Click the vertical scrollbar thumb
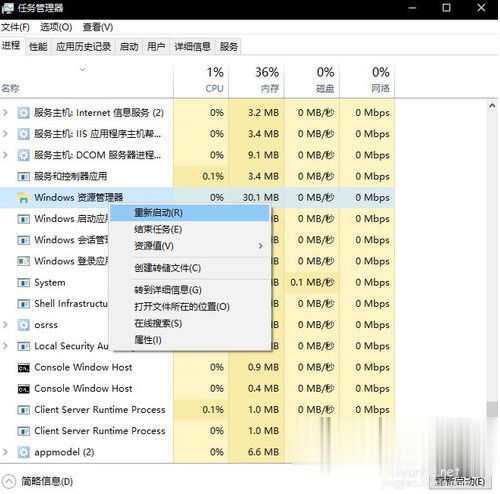The width and height of the screenshot is (500, 494). click(492, 409)
